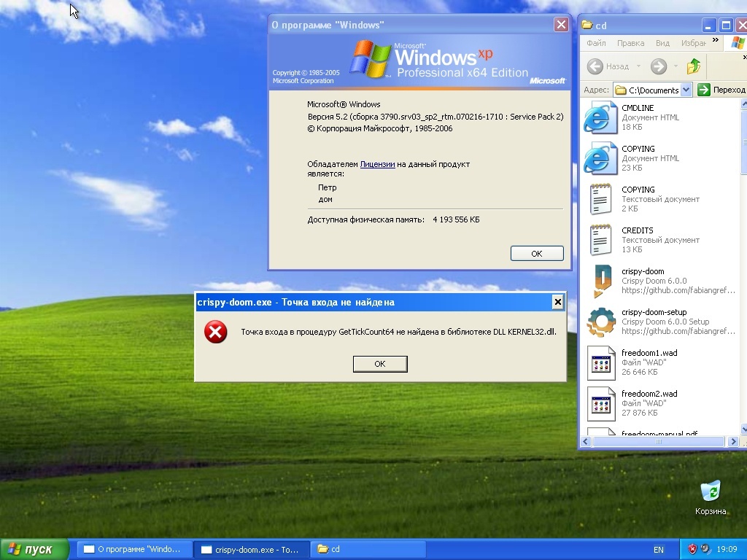Image resolution: width=747 pixels, height=560 pixels.
Task: Select the crispy-doom-setup gear icon
Action: point(601,322)
